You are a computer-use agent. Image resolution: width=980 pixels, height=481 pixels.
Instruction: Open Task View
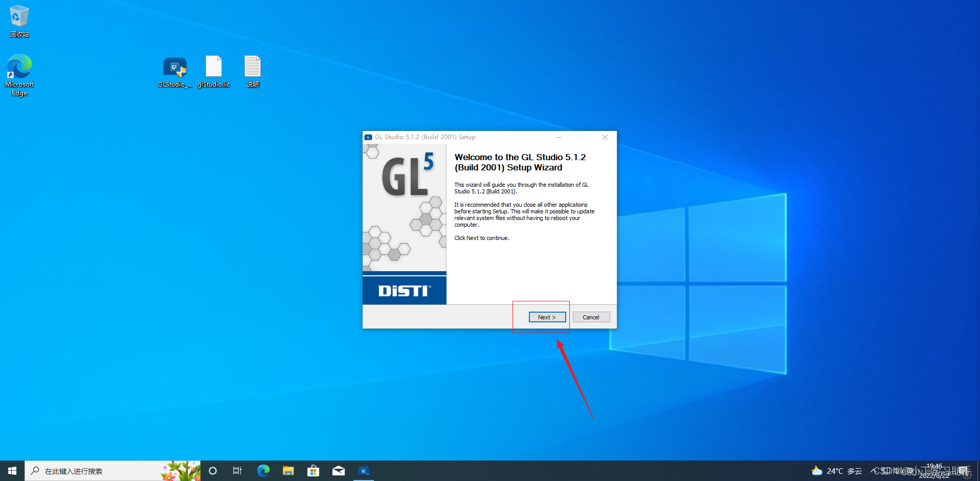[237, 471]
